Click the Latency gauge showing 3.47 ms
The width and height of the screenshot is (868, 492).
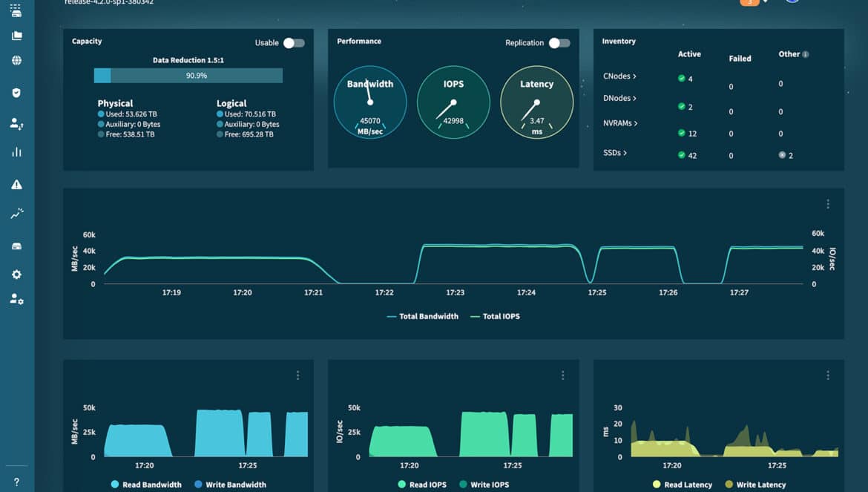point(536,102)
